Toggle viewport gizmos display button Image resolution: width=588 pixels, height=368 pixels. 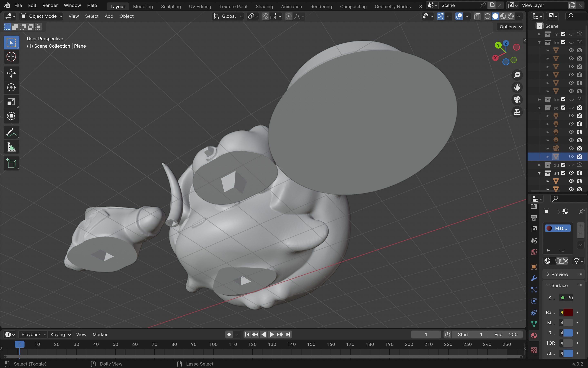tap(440, 16)
